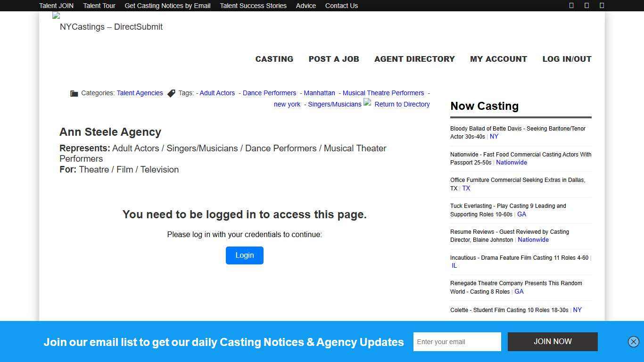Open the Talent Tour menu item
Image resolution: width=644 pixels, height=362 pixels.
click(x=99, y=5)
